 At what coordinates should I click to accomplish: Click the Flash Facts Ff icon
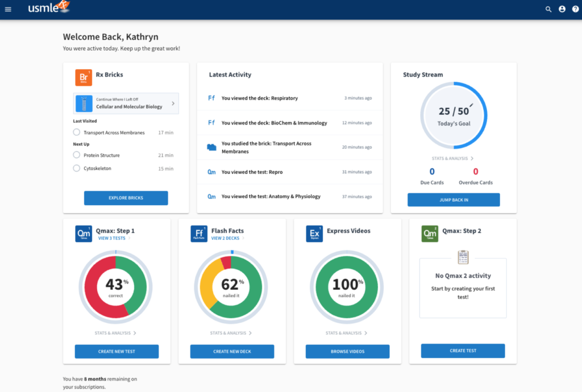[x=199, y=233]
